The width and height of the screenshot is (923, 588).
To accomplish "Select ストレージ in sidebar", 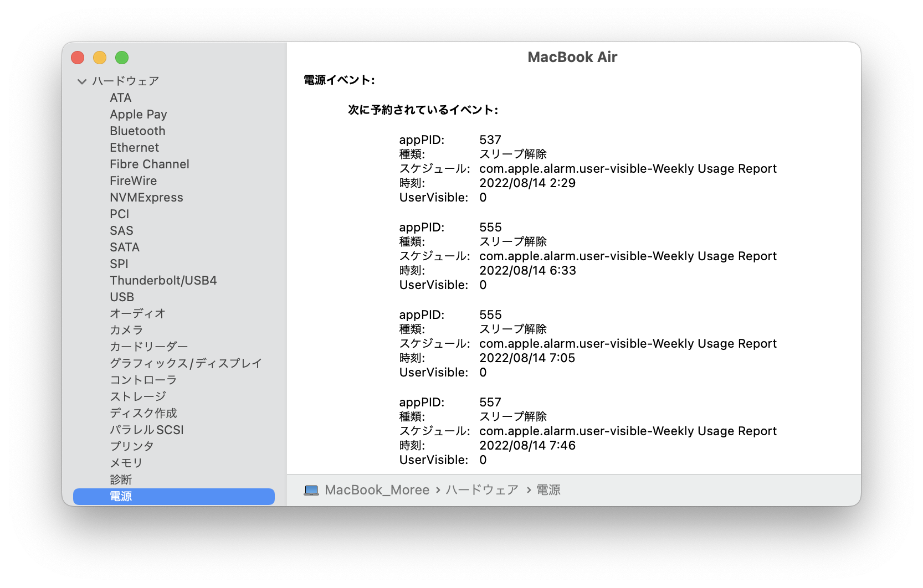I will 137,397.
